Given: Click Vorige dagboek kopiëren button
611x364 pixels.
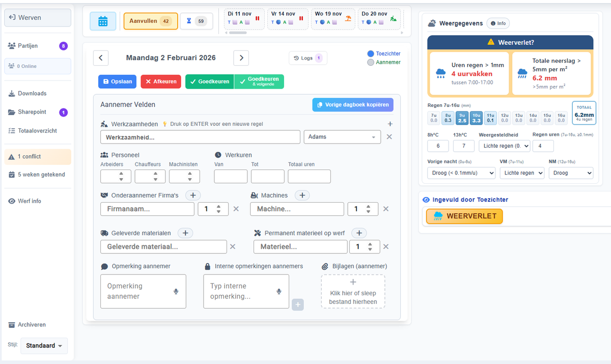Looking at the screenshot, I should (x=352, y=105).
